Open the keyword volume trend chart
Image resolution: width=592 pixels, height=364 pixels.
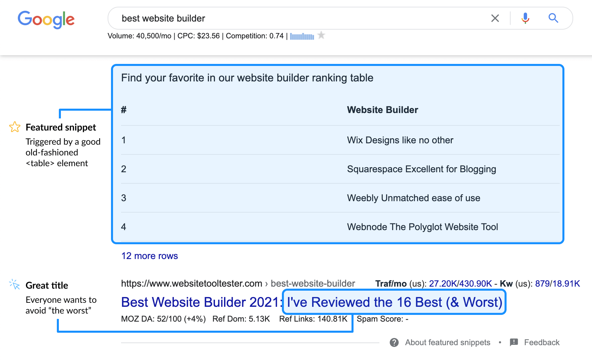302,36
